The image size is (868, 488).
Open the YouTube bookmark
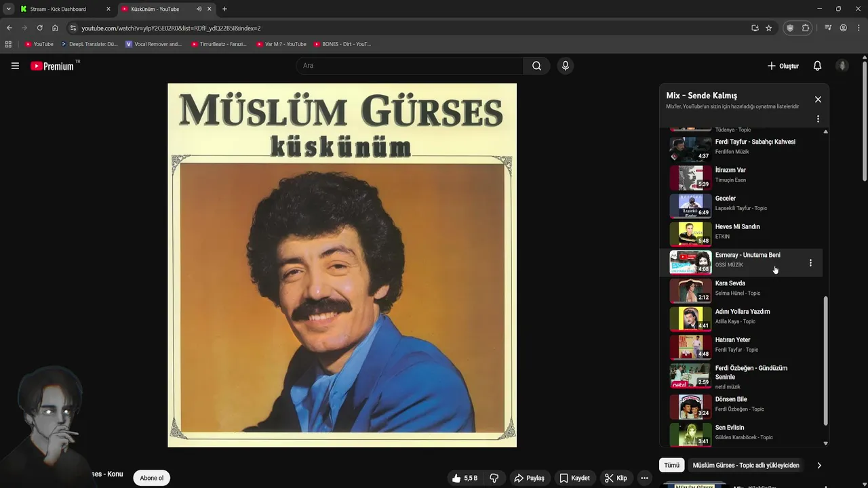(39, 44)
